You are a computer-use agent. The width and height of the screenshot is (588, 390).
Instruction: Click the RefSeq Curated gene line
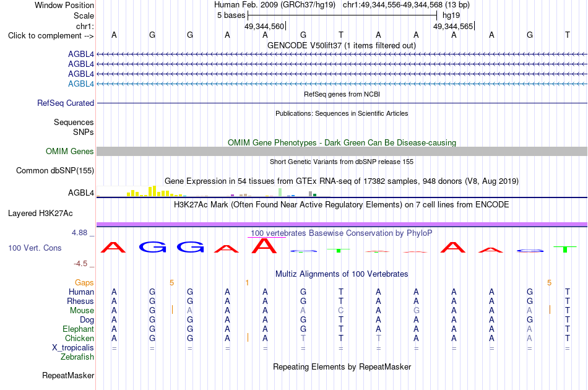tap(342, 103)
